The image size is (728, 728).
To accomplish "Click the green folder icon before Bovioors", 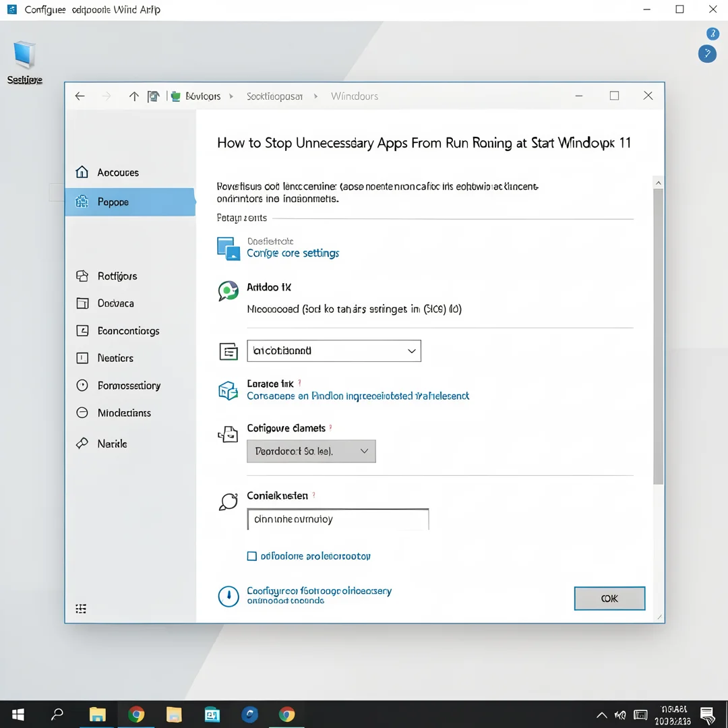I will coord(175,96).
